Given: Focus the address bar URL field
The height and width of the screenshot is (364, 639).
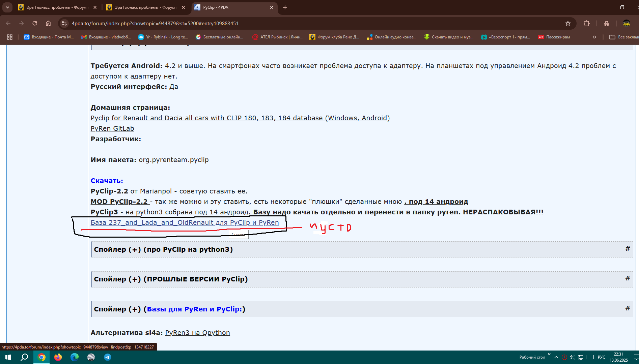Looking at the screenshot, I should click(314, 23).
